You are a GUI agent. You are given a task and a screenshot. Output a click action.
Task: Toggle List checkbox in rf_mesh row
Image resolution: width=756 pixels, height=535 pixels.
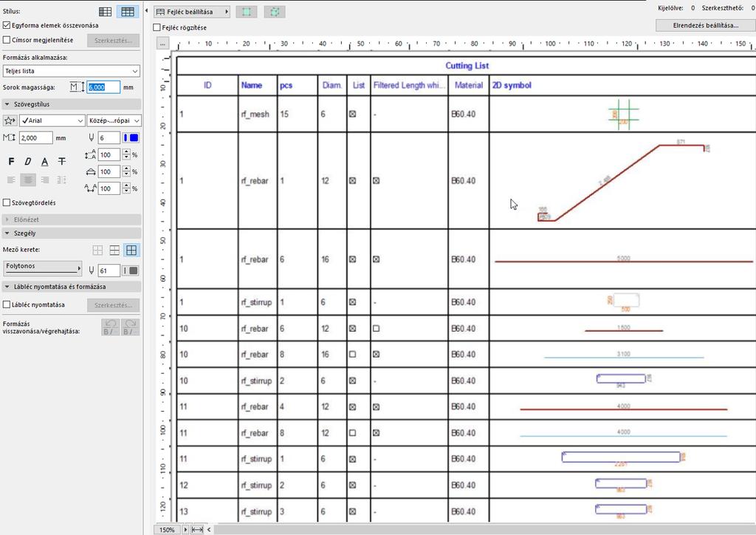[352, 115]
